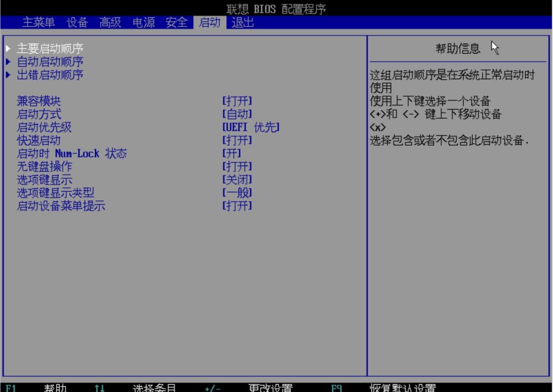Change 启动方式 value [自动]
553x392 pixels.
coord(237,114)
